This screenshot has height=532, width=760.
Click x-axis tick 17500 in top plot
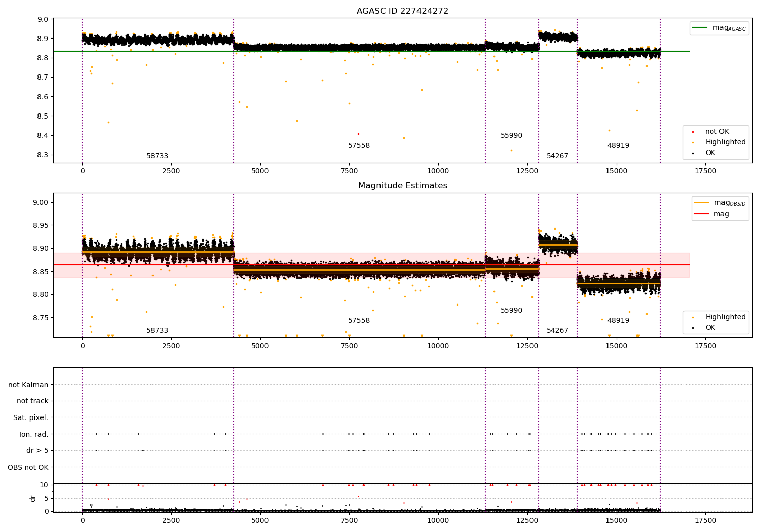tap(705, 171)
